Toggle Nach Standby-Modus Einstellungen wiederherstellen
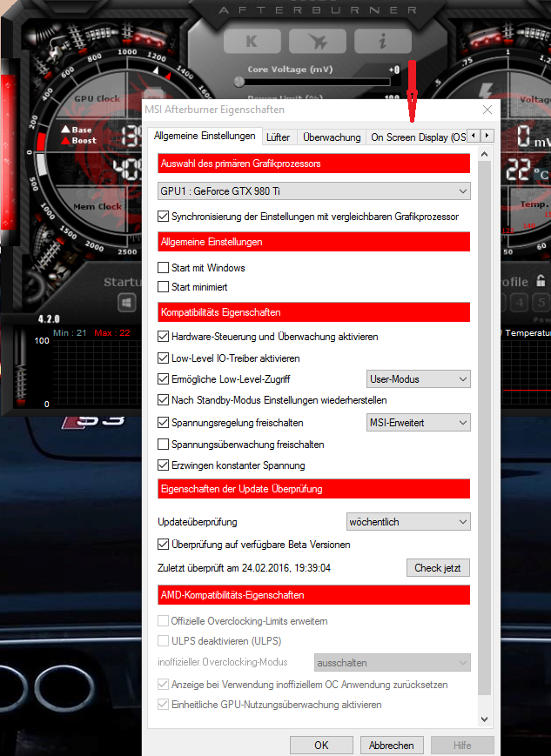The height and width of the screenshot is (756, 551). point(163,399)
